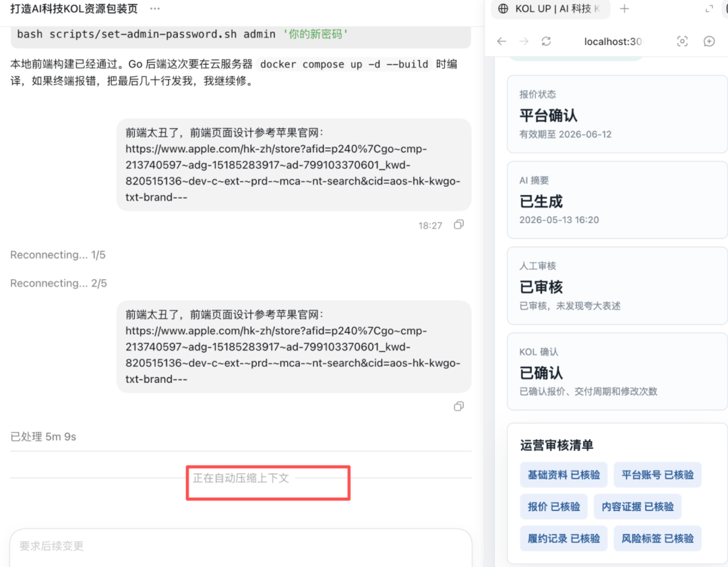Go back in the preview browser

[x=502, y=41]
